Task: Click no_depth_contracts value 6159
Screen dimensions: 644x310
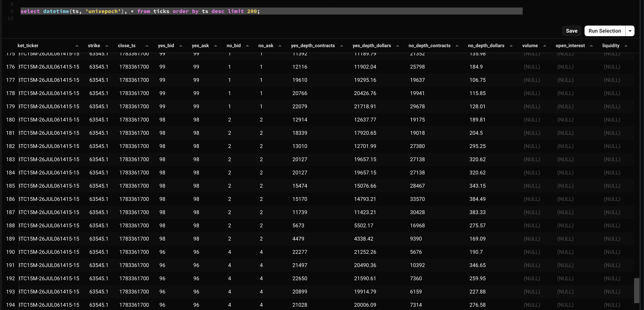Action: pyautogui.click(x=416, y=292)
